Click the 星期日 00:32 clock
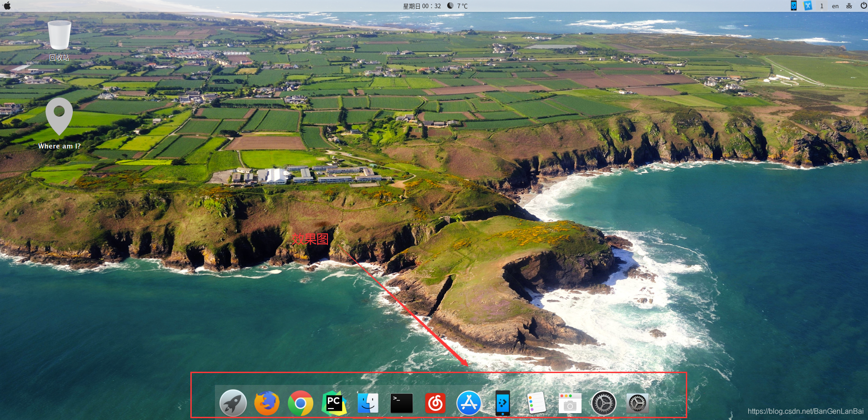 [422, 6]
